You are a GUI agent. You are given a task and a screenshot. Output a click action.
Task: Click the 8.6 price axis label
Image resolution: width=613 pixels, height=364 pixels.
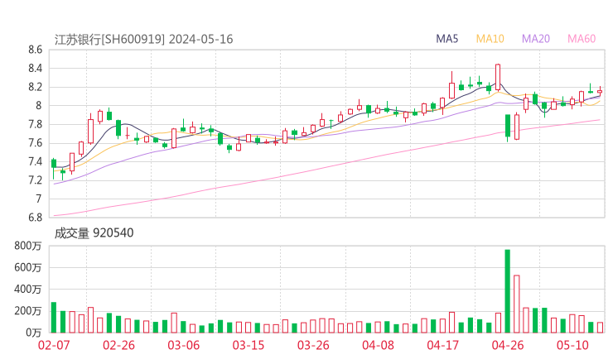pyautogui.click(x=35, y=50)
